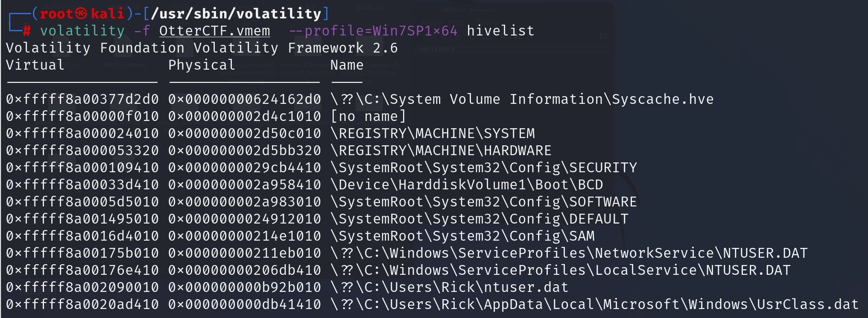The height and width of the screenshot is (318, 868).
Task: Click the underlined OtterCTF.vmem filename
Action: click(215, 31)
